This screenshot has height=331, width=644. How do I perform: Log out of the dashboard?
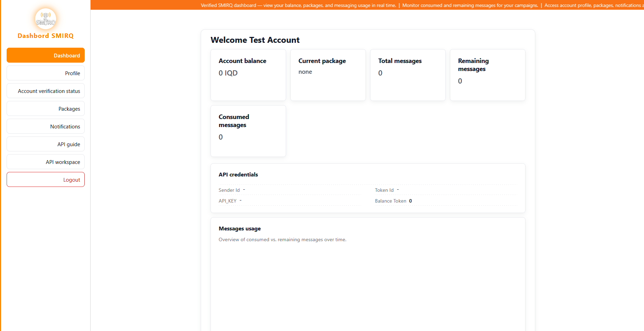(45, 180)
